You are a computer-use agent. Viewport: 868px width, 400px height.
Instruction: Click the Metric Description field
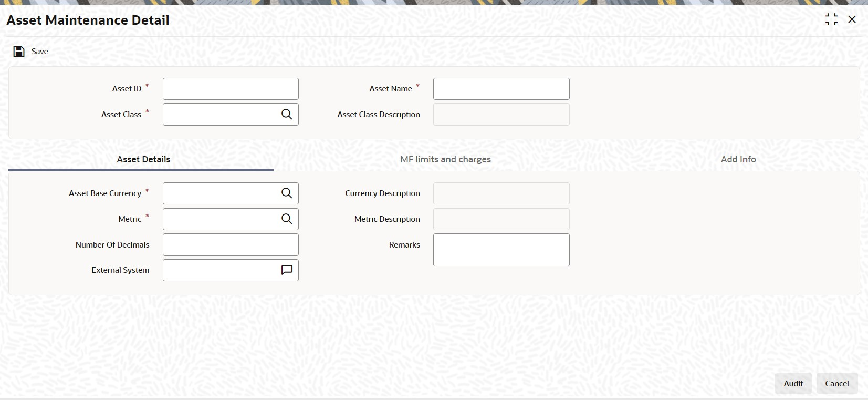501,219
